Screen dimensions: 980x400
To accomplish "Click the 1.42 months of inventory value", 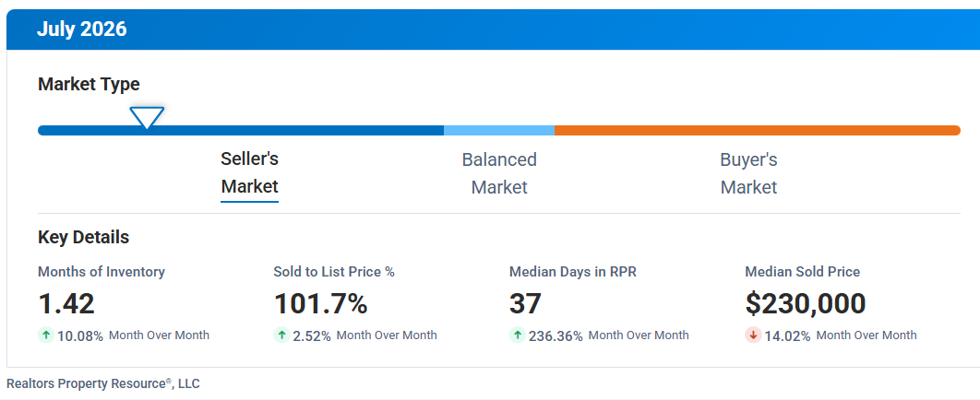I will [66, 304].
